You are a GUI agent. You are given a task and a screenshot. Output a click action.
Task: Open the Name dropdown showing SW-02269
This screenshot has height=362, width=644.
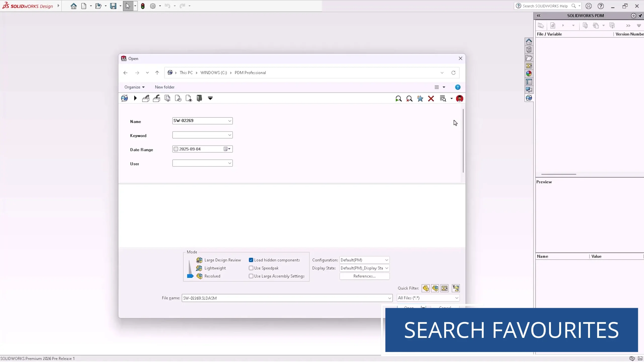click(x=229, y=121)
